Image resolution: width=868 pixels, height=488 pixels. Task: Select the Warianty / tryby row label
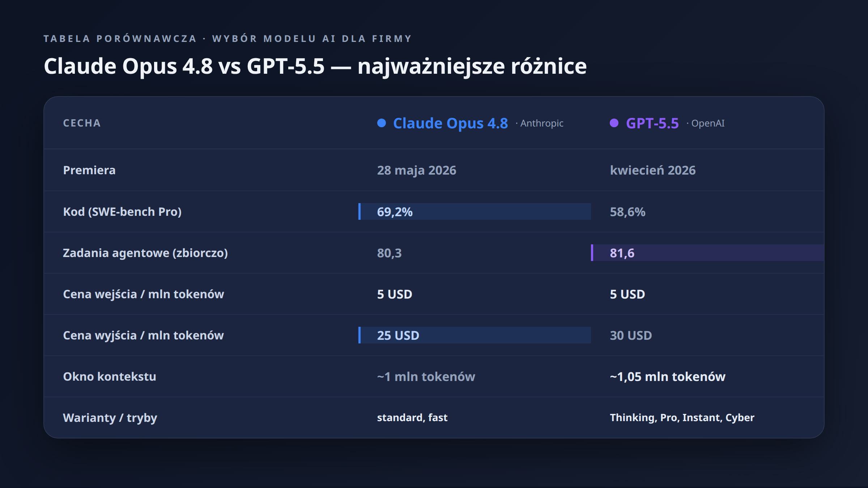[110, 418]
